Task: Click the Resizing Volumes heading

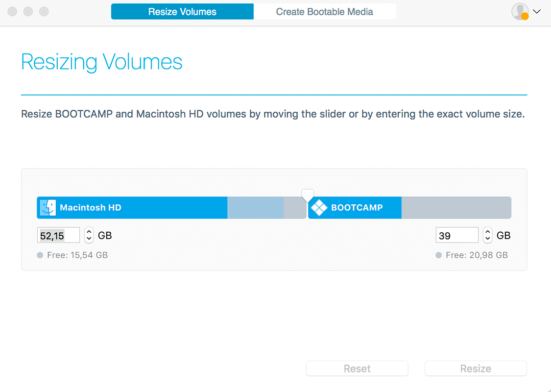Action: click(101, 62)
